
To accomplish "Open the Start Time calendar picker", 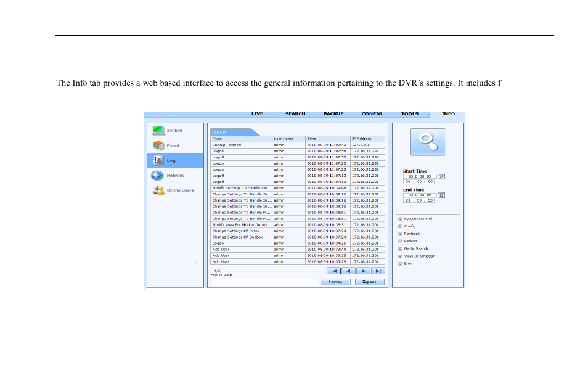I will [441, 176].
